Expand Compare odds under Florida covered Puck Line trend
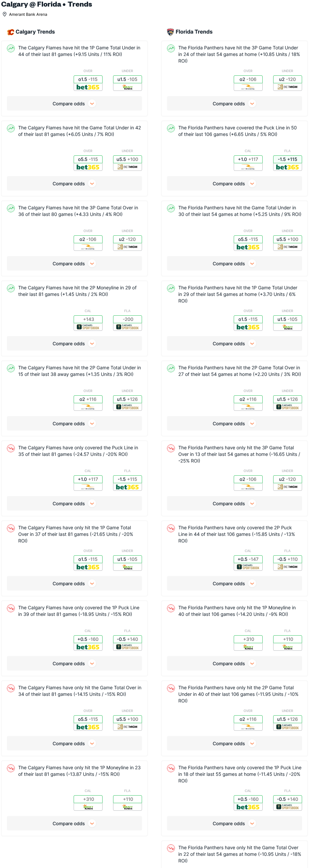309x868 pixels. (235, 184)
